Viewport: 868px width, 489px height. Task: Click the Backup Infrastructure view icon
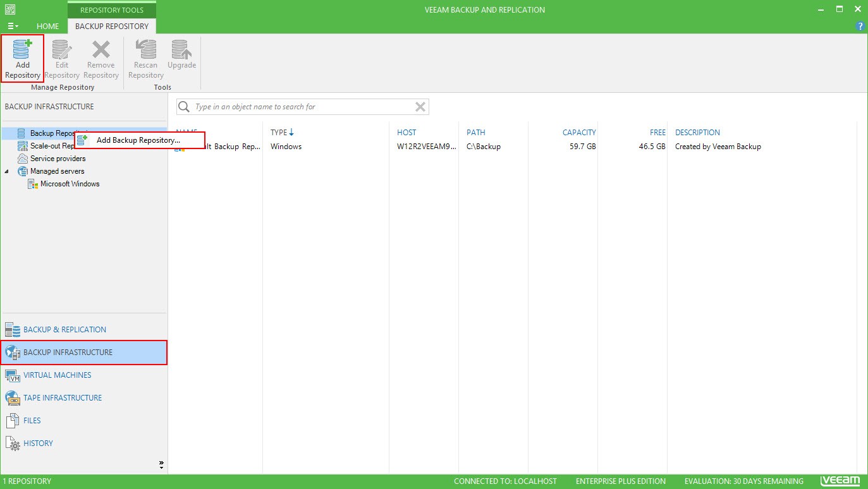coord(13,353)
